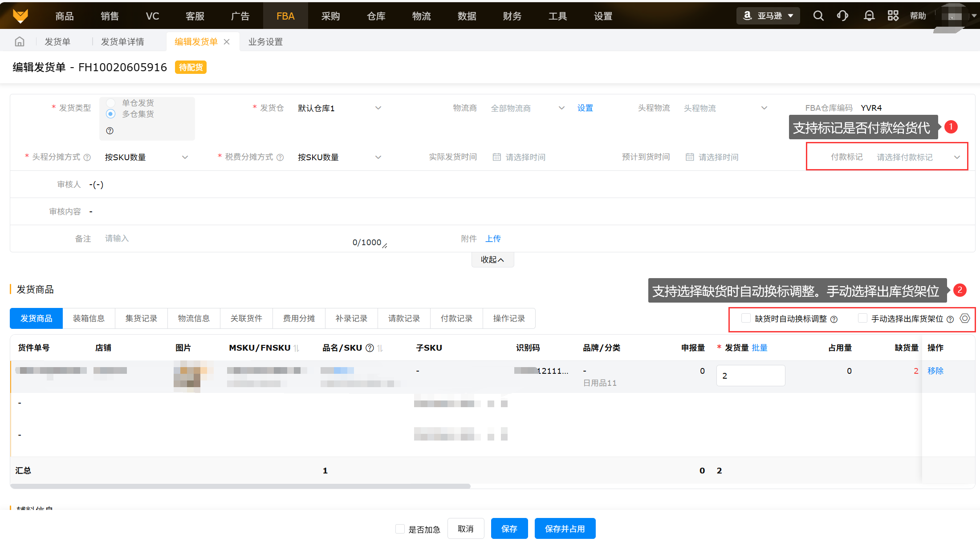Click the search magnifier icon in header

[818, 16]
